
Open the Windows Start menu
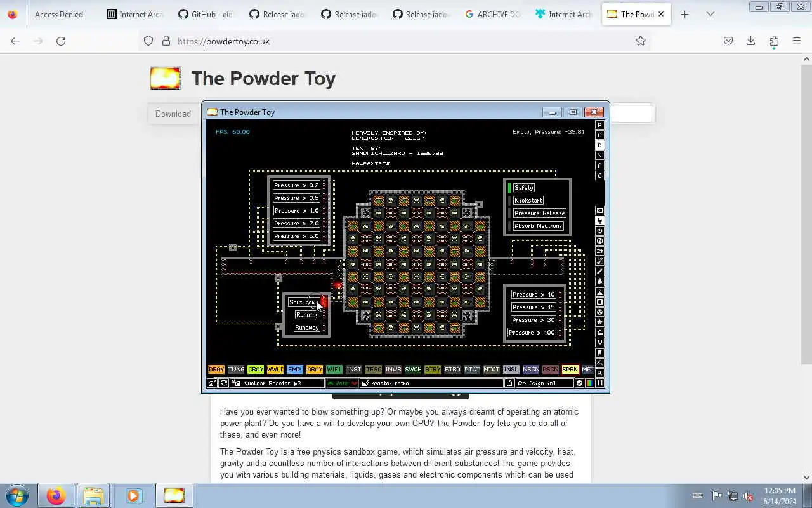click(x=17, y=495)
